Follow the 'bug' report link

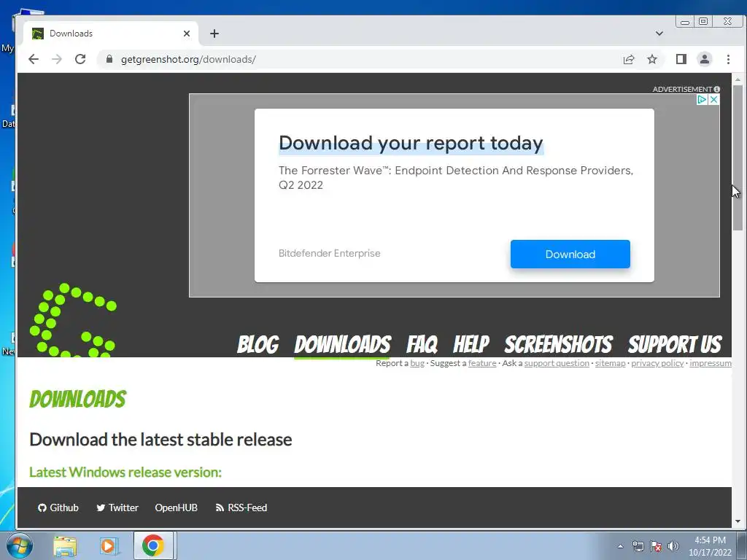[x=417, y=363]
